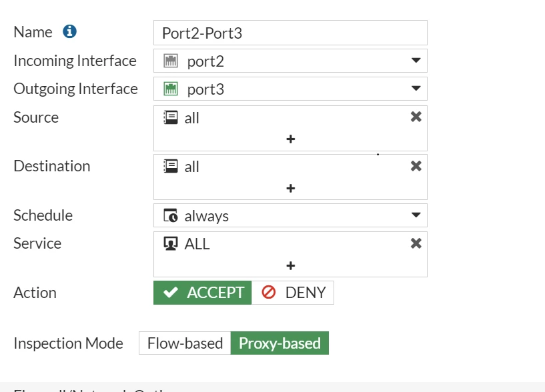Click the Source address icon beside all
Screen dimensions: 545x392
(171, 117)
